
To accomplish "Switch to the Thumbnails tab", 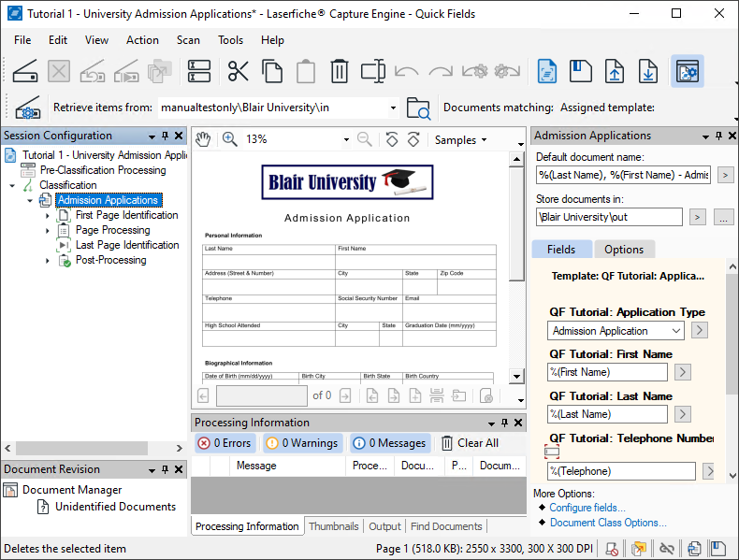I will click(x=333, y=526).
